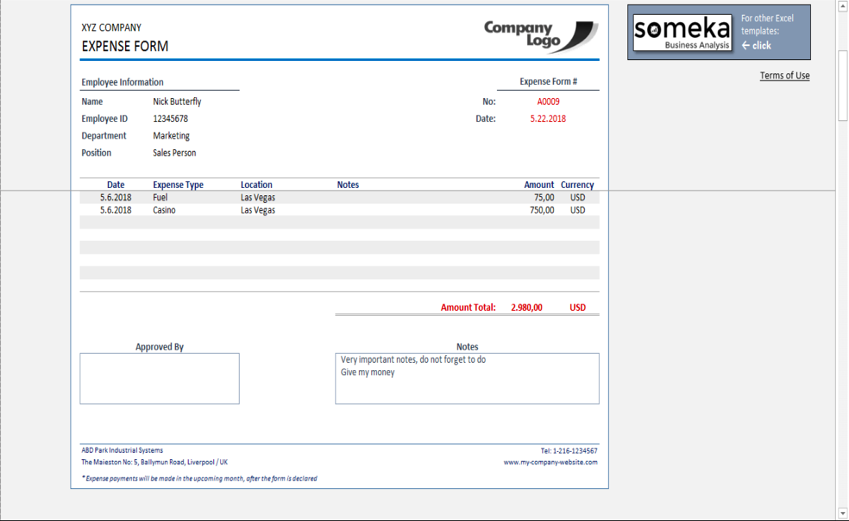Click the scroll down arrow on vertical scrollbar

click(842, 512)
